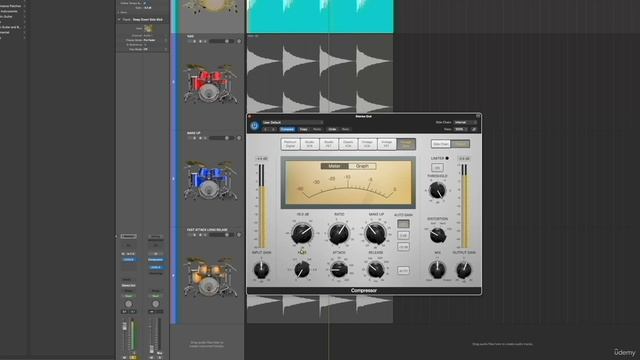This screenshot has width=640, height=360.
Task: Toggle the Limiter ON button
Action: click(x=437, y=167)
